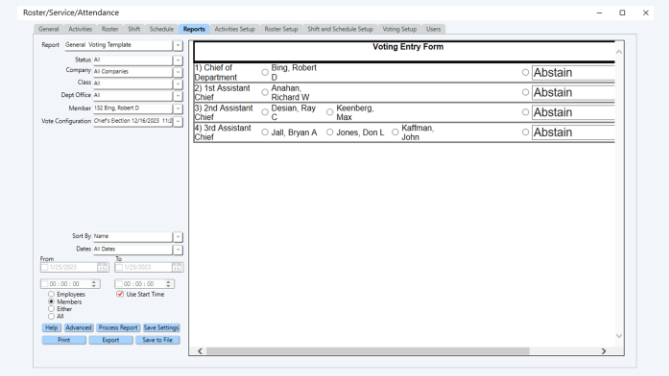This screenshot has height=376, width=669.
Task: Click Process Report button
Action: (118, 328)
